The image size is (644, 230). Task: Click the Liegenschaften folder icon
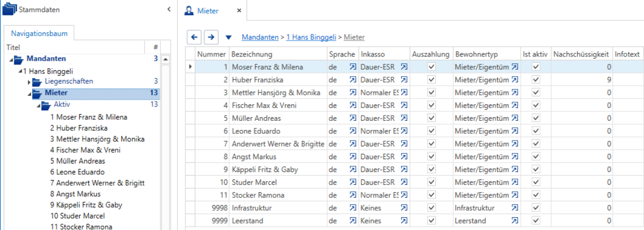click(x=37, y=81)
